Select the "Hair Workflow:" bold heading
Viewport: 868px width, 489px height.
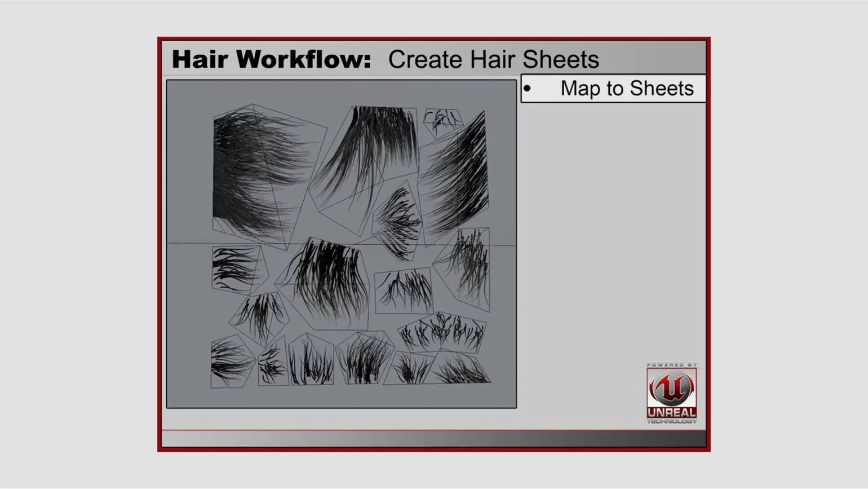pos(271,59)
